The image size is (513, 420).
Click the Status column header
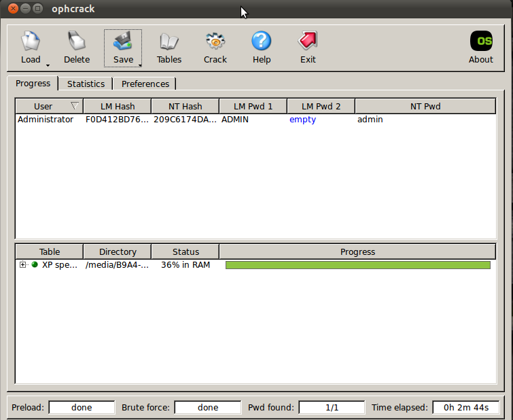click(185, 251)
